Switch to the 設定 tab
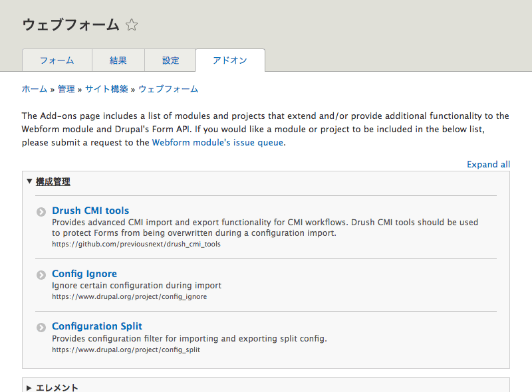The height and width of the screenshot is (392, 532). pyautogui.click(x=170, y=60)
